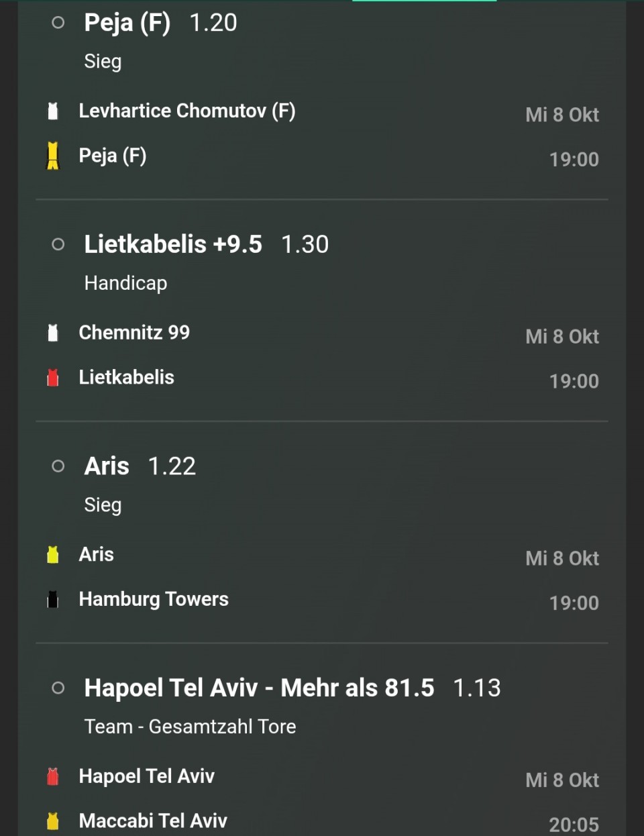Screen dimensions: 644x836
Task: Click the yellow jersey icon beside Peja (F)
Action: [x=53, y=156]
